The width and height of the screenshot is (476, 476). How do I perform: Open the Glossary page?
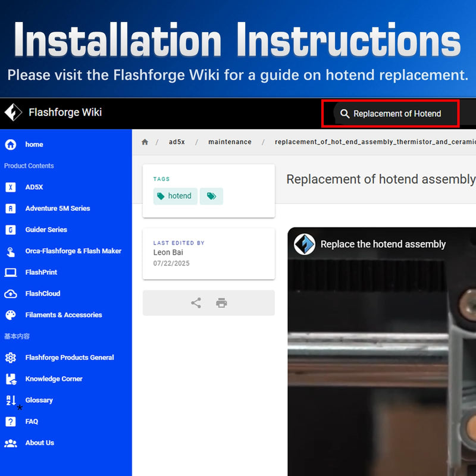[x=39, y=400]
